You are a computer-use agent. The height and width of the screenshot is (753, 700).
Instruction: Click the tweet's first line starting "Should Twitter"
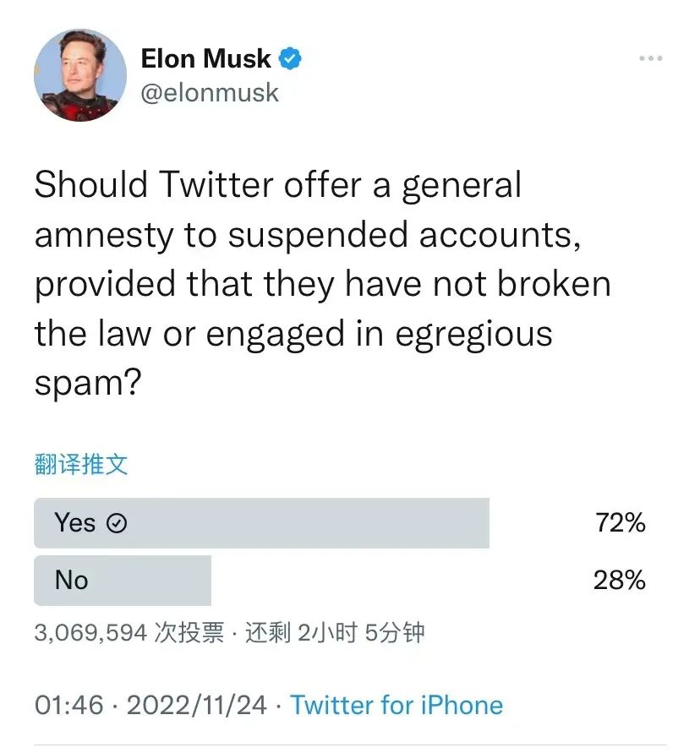277,186
